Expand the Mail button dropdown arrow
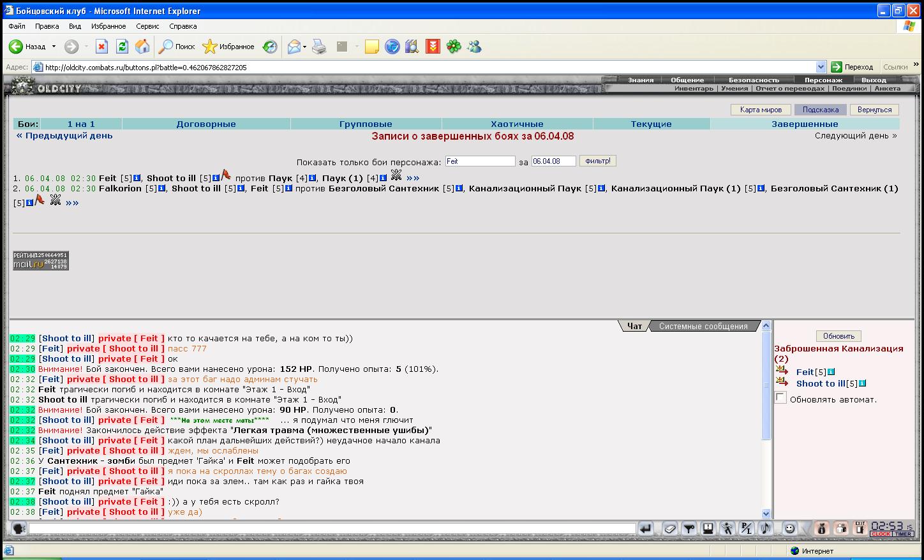 pyautogui.click(x=305, y=47)
